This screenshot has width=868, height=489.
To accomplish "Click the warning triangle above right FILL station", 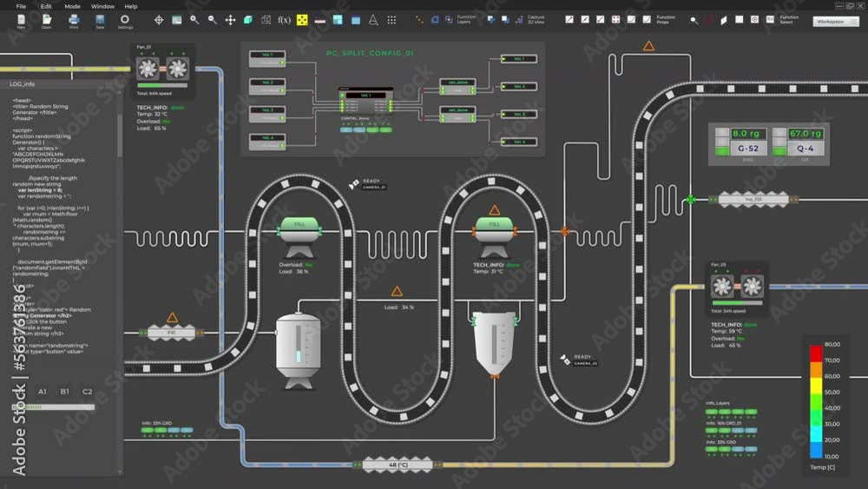I will (x=495, y=210).
